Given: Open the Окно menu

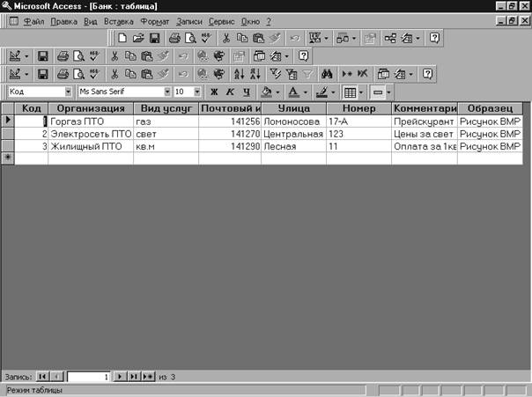Looking at the screenshot, I should tap(250, 22).
